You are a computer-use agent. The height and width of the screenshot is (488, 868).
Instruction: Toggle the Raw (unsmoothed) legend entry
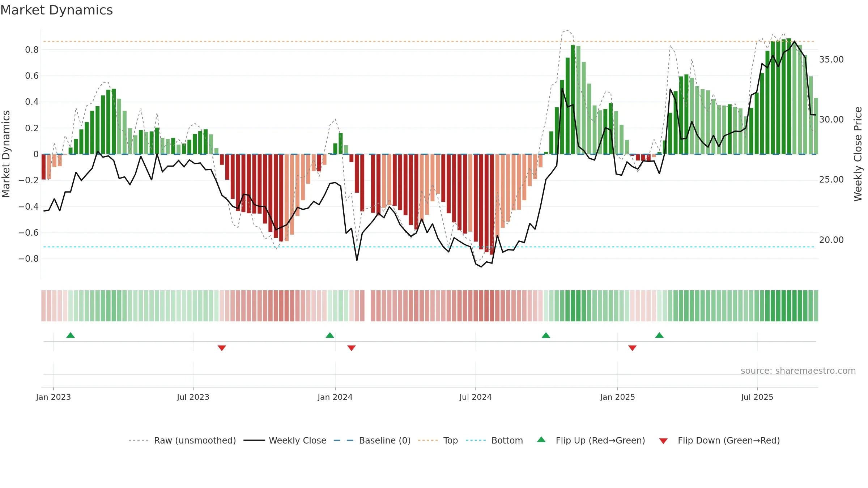tap(182, 440)
